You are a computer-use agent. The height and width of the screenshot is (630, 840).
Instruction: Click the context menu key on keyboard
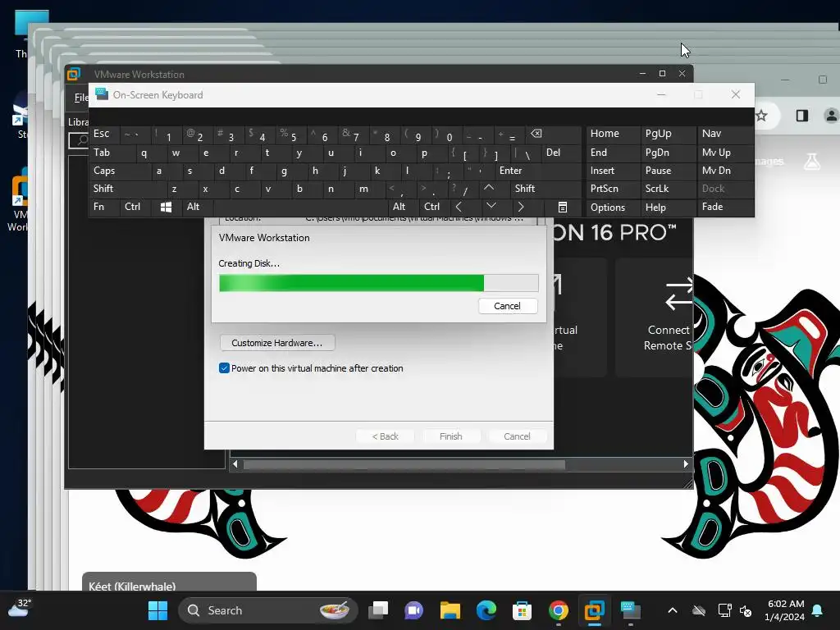(x=562, y=207)
